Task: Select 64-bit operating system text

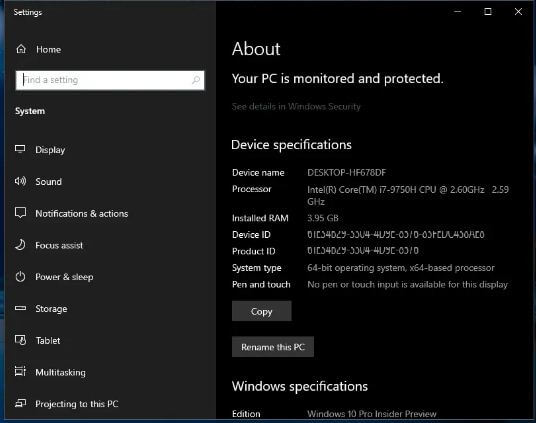Action: coord(401,268)
